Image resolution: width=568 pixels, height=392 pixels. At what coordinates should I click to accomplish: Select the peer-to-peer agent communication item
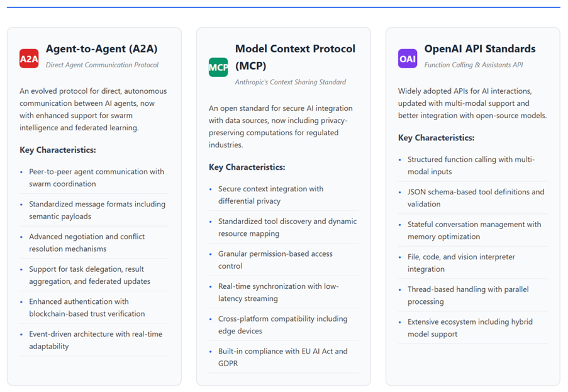tap(96, 177)
